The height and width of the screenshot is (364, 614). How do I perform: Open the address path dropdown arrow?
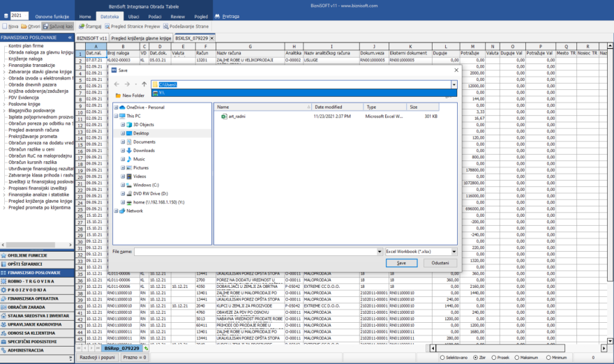tap(454, 84)
